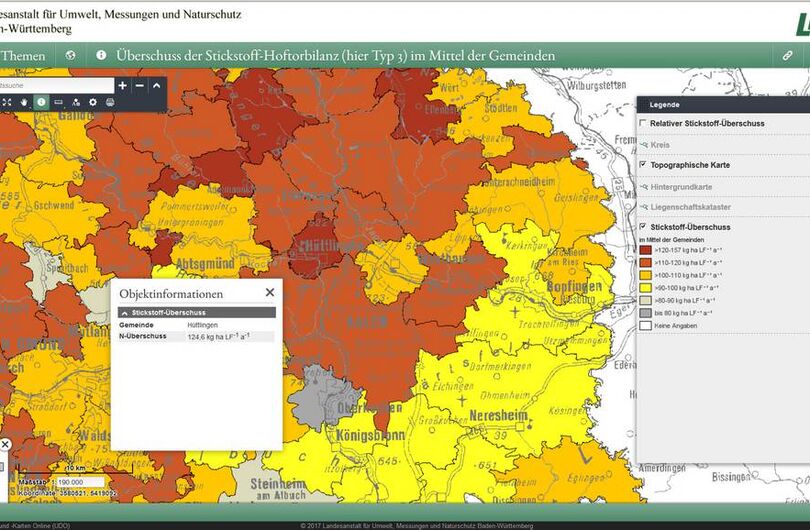Open the Themen menu
Viewport: 810px width, 530px height.
[23, 56]
